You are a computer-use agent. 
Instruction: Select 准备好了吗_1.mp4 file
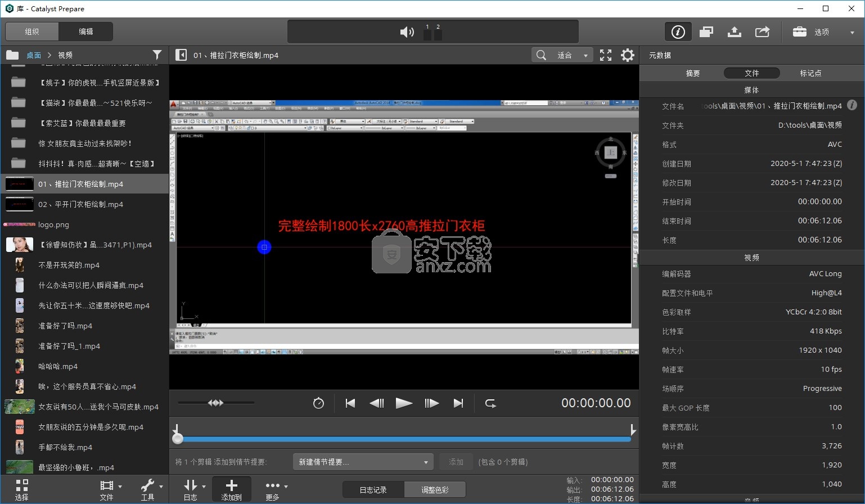pyautogui.click(x=84, y=346)
